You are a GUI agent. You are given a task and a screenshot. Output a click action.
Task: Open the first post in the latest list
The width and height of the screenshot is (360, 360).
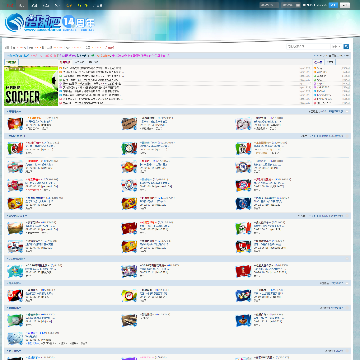click(x=90, y=68)
